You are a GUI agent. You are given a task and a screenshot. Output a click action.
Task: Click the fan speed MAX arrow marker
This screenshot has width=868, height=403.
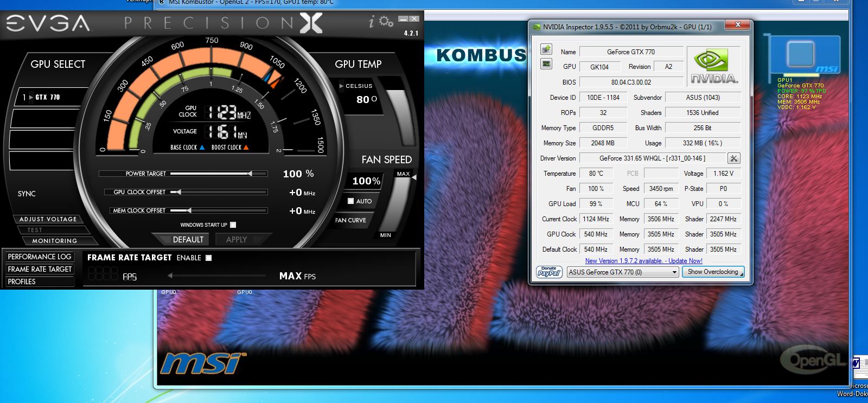point(414,177)
